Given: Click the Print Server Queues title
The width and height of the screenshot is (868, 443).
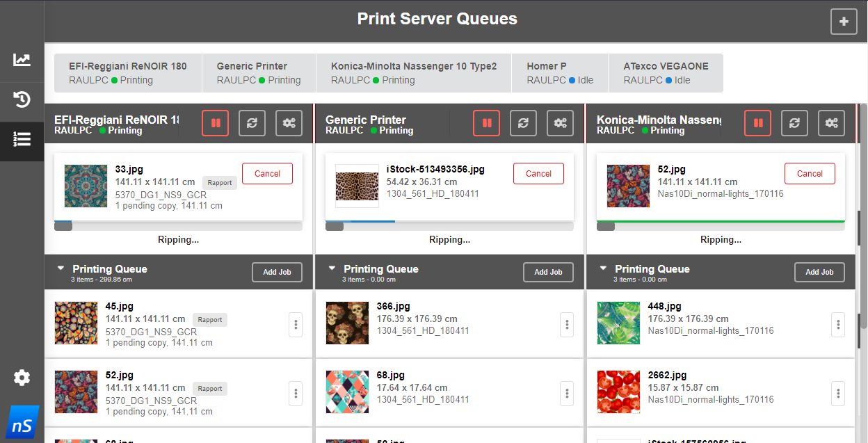Looking at the screenshot, I should [x=437, y=19].
